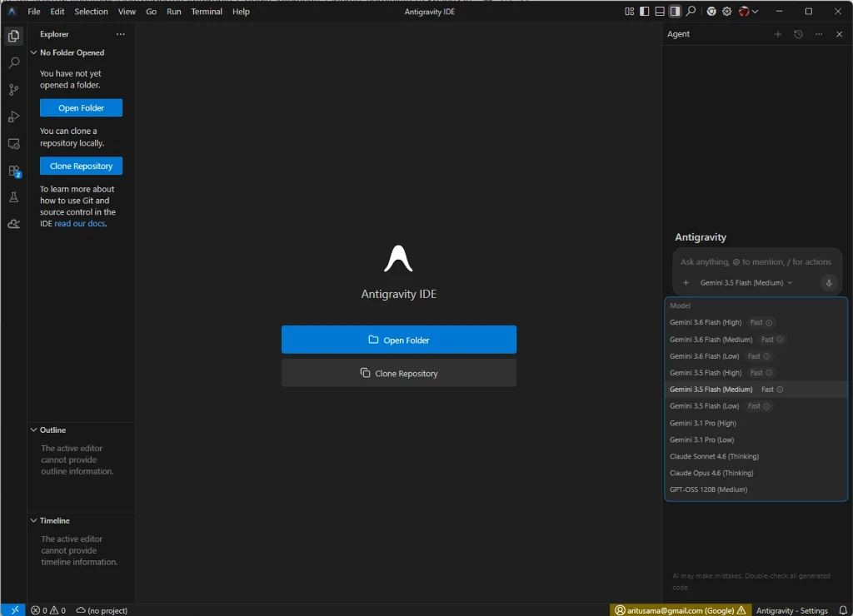Toggle the bottom panel visibility
This screenshot has height=616, width=853.
click(x=660, y=11)
